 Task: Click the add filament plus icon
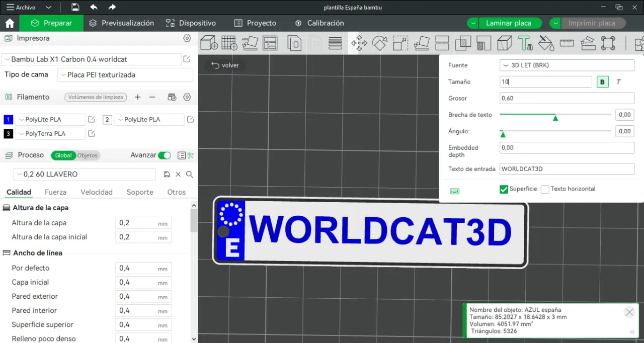pos(137,97)
